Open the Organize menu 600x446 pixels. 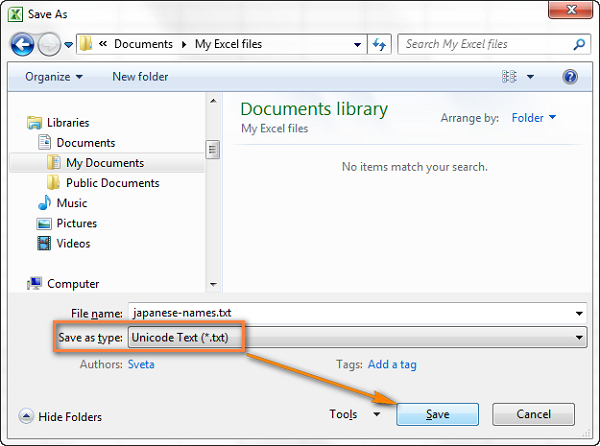[54, 77]
